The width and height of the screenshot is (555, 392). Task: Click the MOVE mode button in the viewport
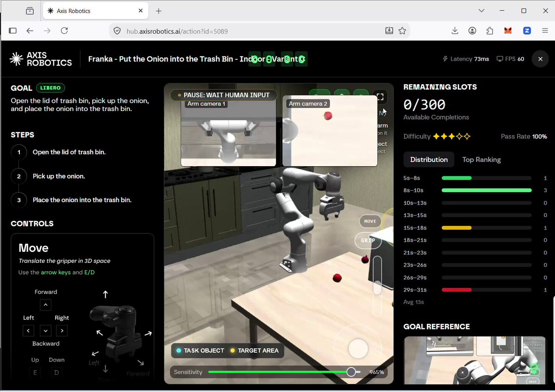370,222
